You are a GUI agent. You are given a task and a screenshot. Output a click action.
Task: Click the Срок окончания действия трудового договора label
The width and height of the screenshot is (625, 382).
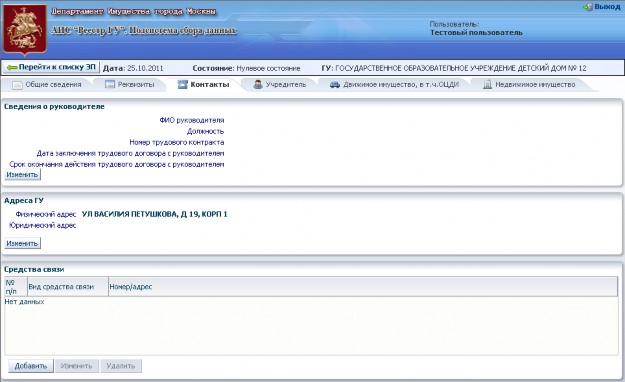pyautogui.click(x=117, y=164)
